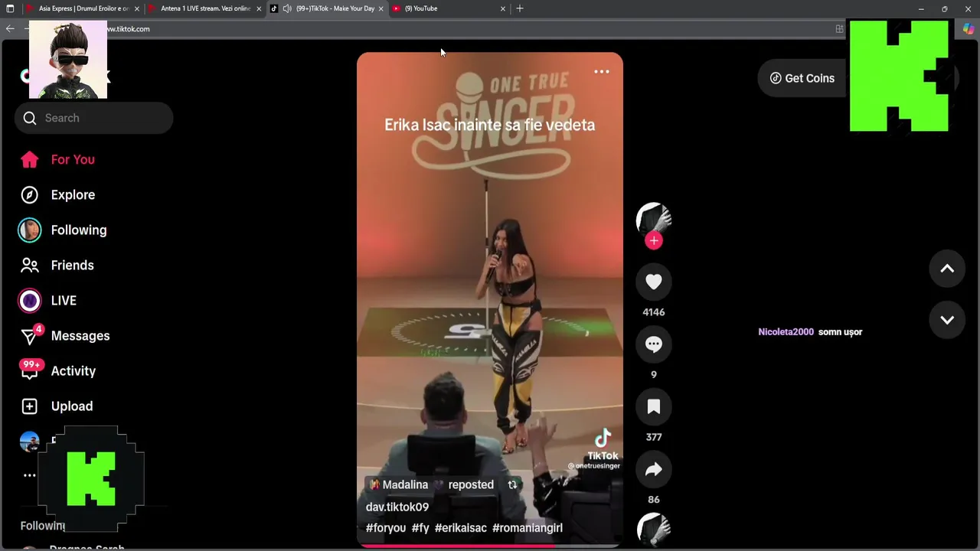The image size is (980, 551).
Task: Open the #fy hashtag
Action: [420, 528]
